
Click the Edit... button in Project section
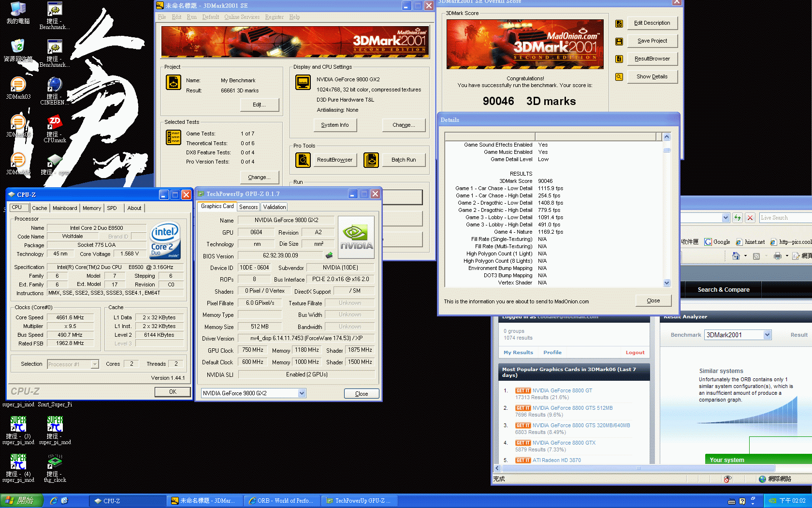260,105
